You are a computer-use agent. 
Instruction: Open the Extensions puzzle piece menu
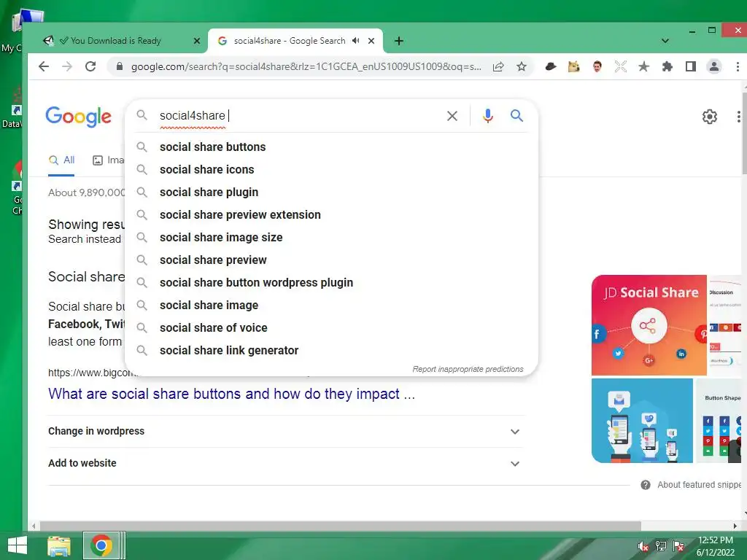click(667, 66)
